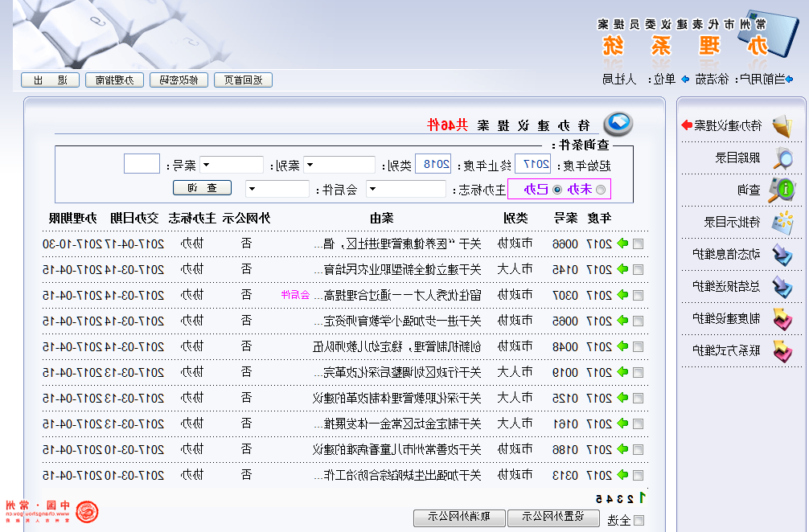Open the 会后件 dropdown
This screenshot has width=809, height=532.
pyautogui.click(x=277, y=189)
